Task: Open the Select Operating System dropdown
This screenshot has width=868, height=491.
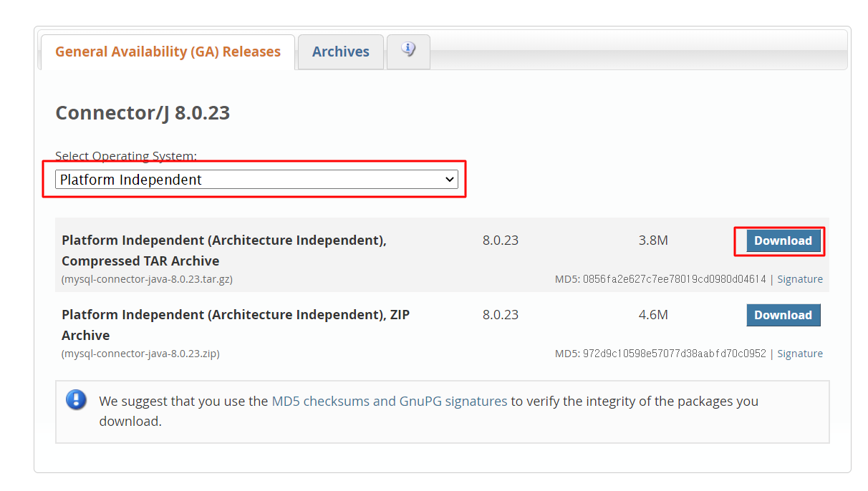Action: pos(256,180)
